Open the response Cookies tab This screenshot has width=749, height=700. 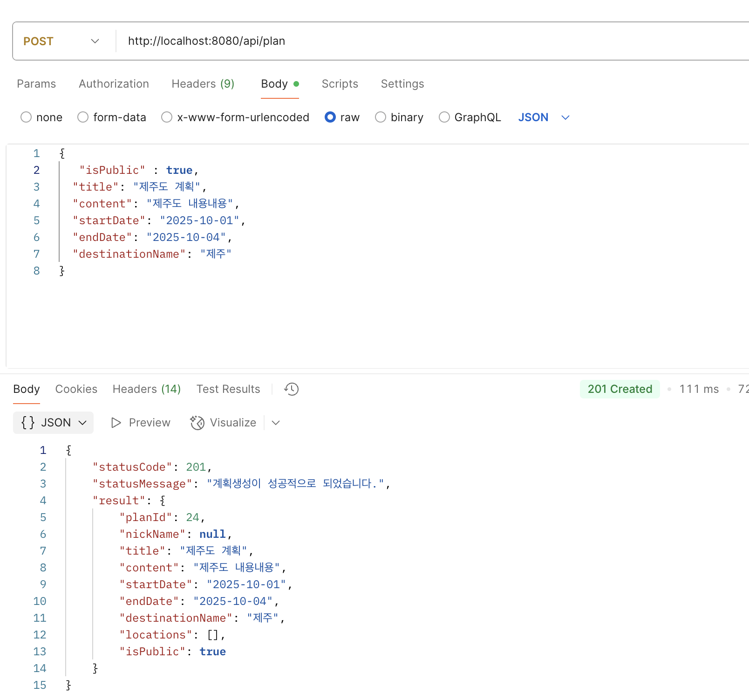(x=76, y=389)
